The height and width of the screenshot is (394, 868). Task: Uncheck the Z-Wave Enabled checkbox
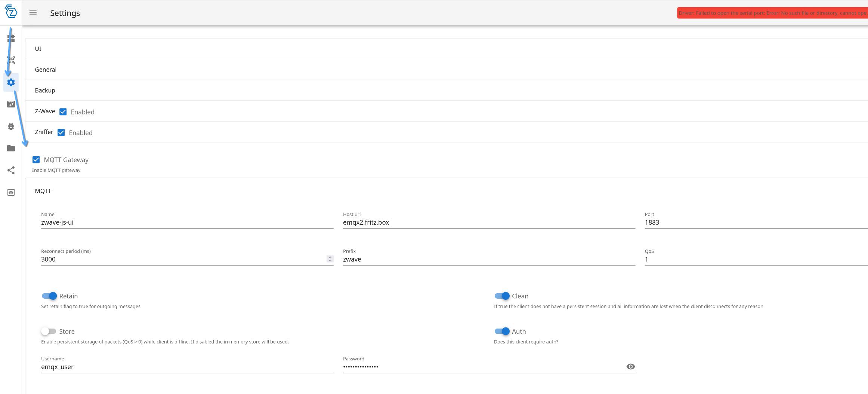click(x=63, y=112)
